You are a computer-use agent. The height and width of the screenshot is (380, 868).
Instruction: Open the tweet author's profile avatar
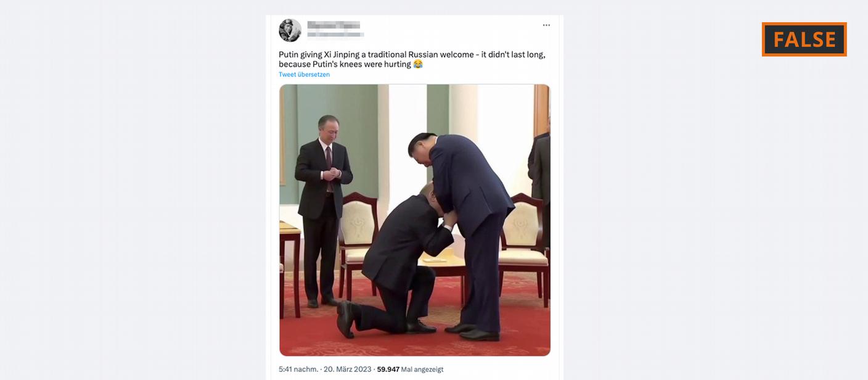pyautogui.click(x=290, y=30)
